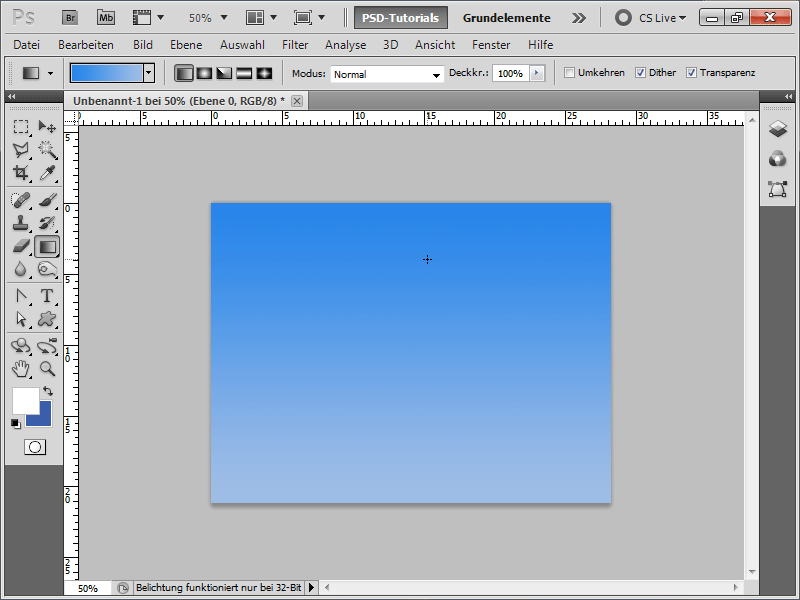Select the Sponge/Dodge tool
This screenshot has height=600, width=800.
point(47,269)
